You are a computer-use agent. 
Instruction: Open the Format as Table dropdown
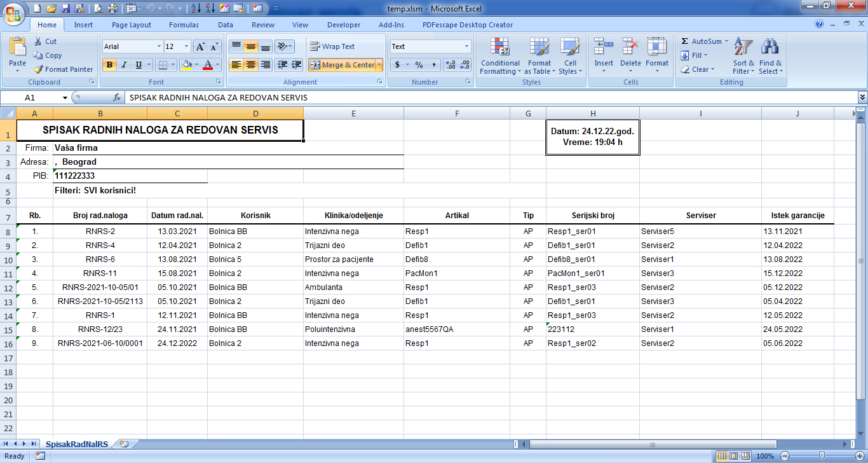[x=539, y=55]
